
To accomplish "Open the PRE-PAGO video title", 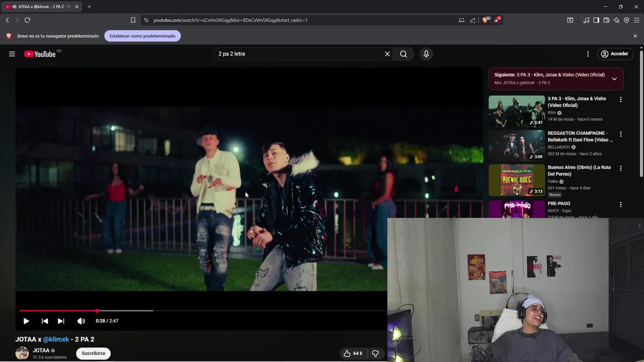I will [559, 204].
